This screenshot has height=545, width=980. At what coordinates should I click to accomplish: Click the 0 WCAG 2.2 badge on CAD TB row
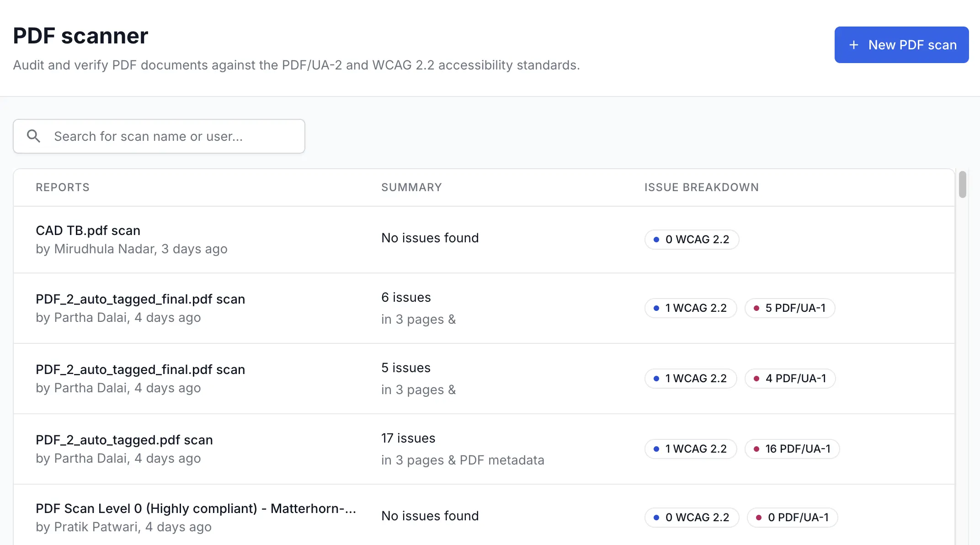point(692,240)
